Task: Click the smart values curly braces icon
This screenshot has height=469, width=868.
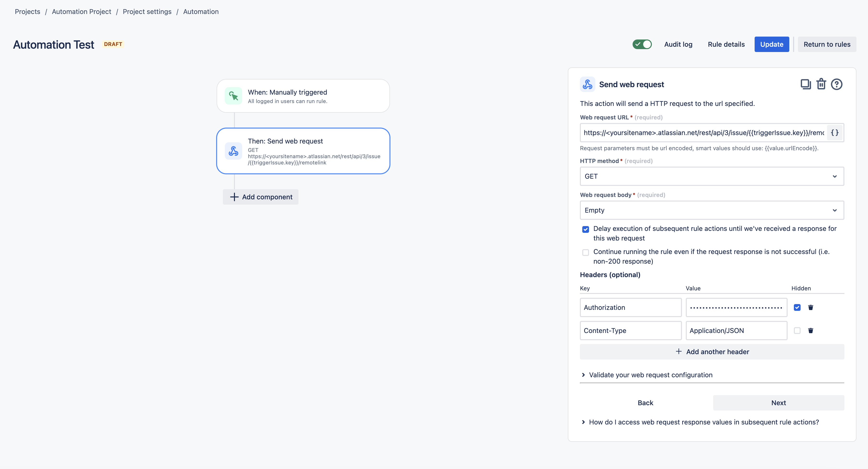Action: click(x=835, y=133)
